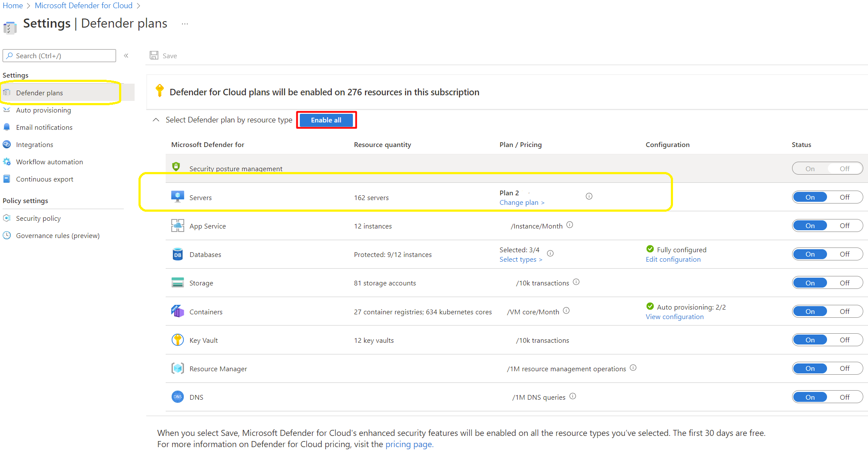Click the Email notifications bell icon
The height and width of the screenshot is (451, 868).
pyautogui.click(x=7, y=127)
